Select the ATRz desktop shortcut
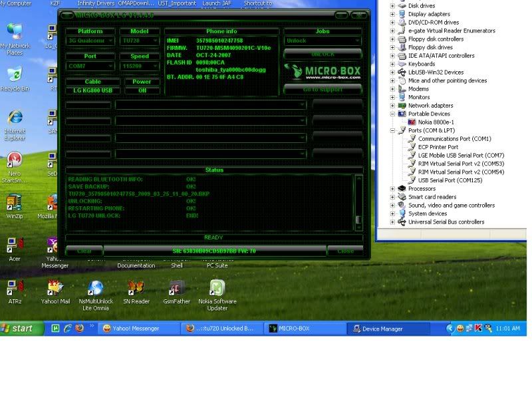This screenshot has height=399, width=532. click(x=15, y=292)
